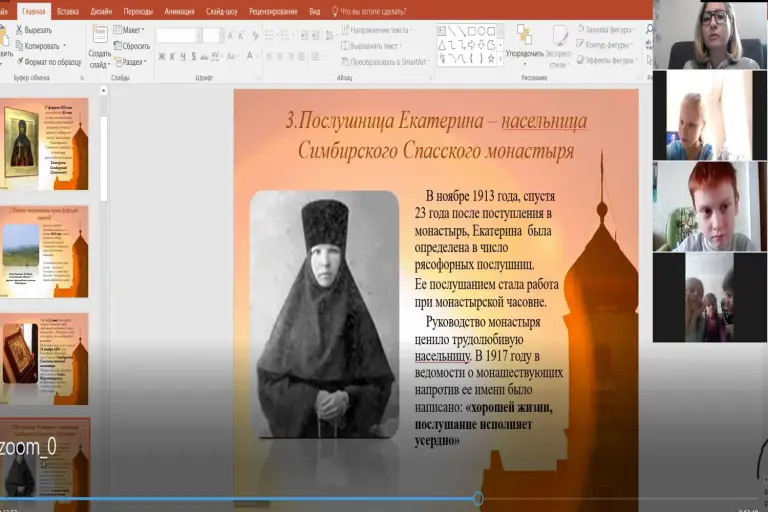768x512 pixels.
Task: Switch to the Анимация tab
Action: click(179, 11)
